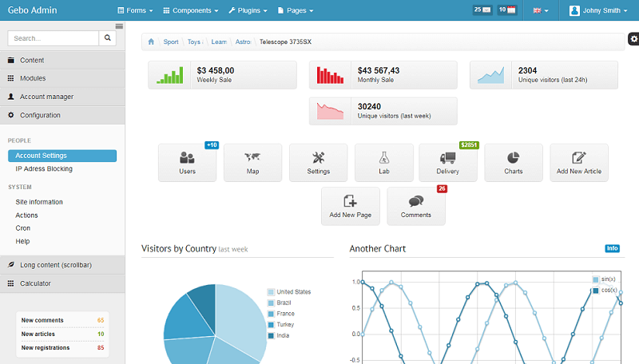
Task: Open the Delivery truck tile
Action: click(x=448, y=163)
